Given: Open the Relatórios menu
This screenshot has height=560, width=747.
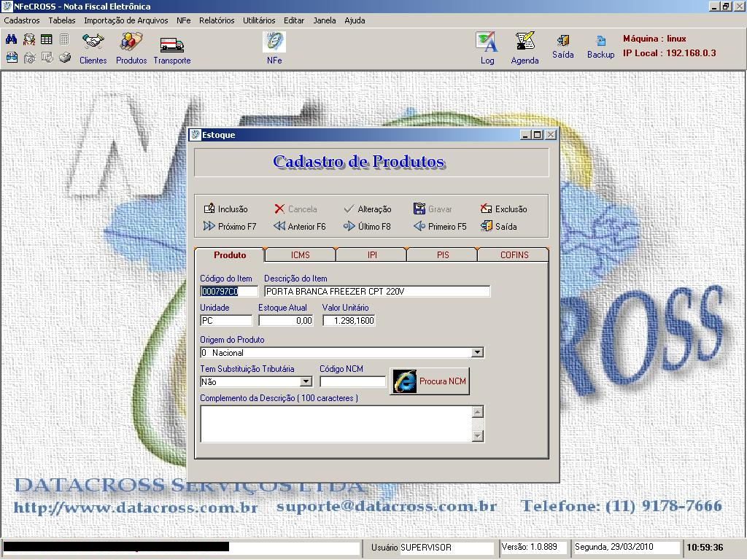Looking at the screenshot, I should point(217,20).
